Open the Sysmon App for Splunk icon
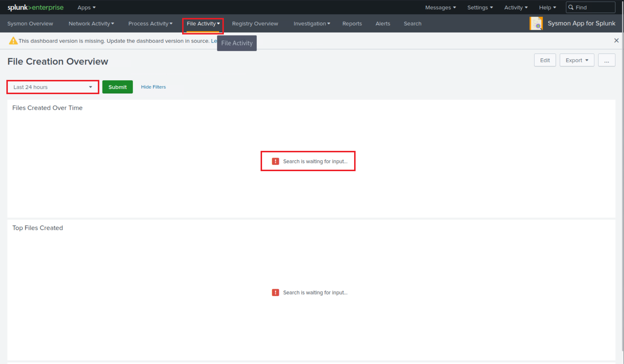Screen dimensions: 624x364 [536, 23]
